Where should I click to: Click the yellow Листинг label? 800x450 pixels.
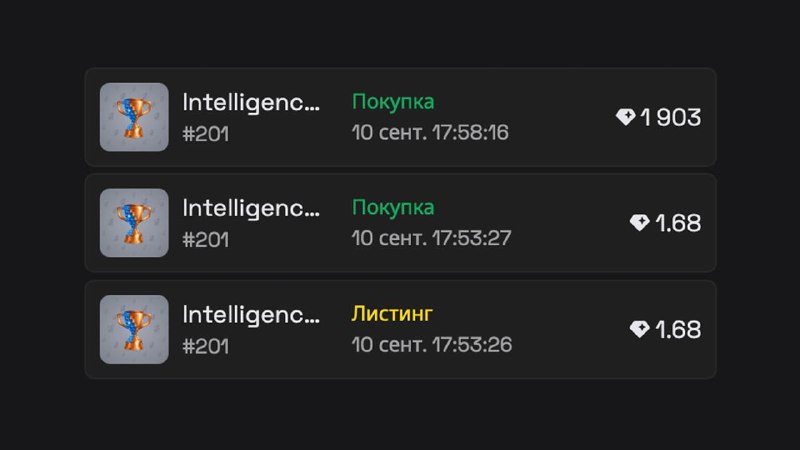(x=392, y=313)
